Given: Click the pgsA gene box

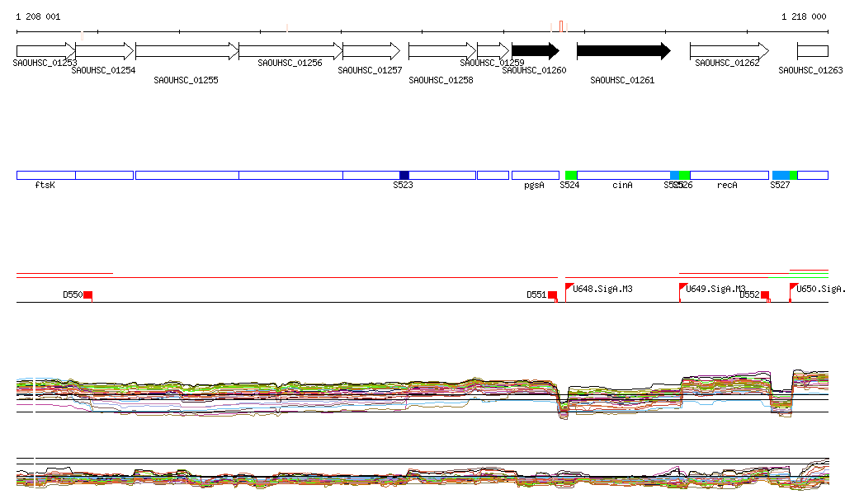Looking at the screenshot, I should click(535, 175).
